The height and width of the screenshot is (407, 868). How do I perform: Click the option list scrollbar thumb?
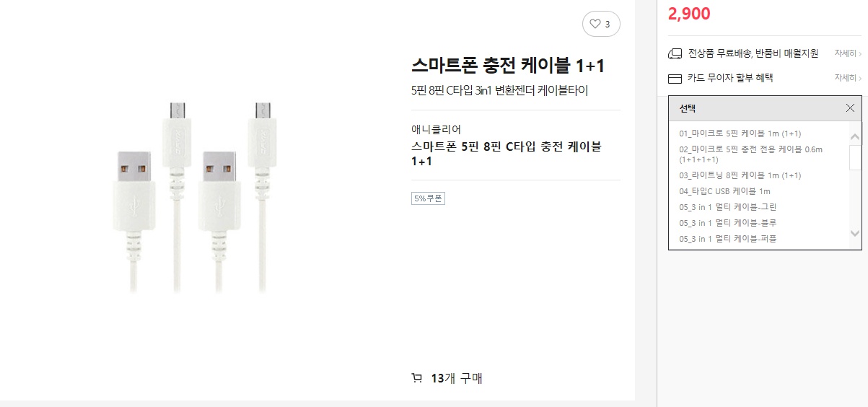coord(855,157)
